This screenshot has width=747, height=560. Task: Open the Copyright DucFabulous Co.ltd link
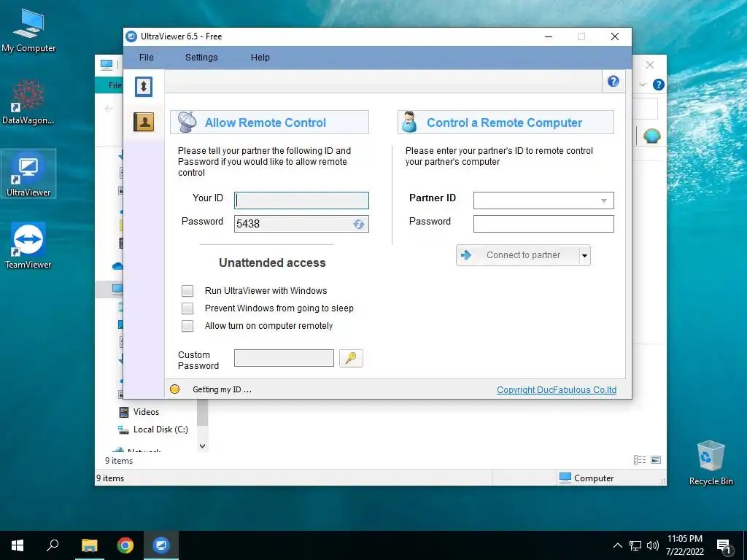[557, 390]
